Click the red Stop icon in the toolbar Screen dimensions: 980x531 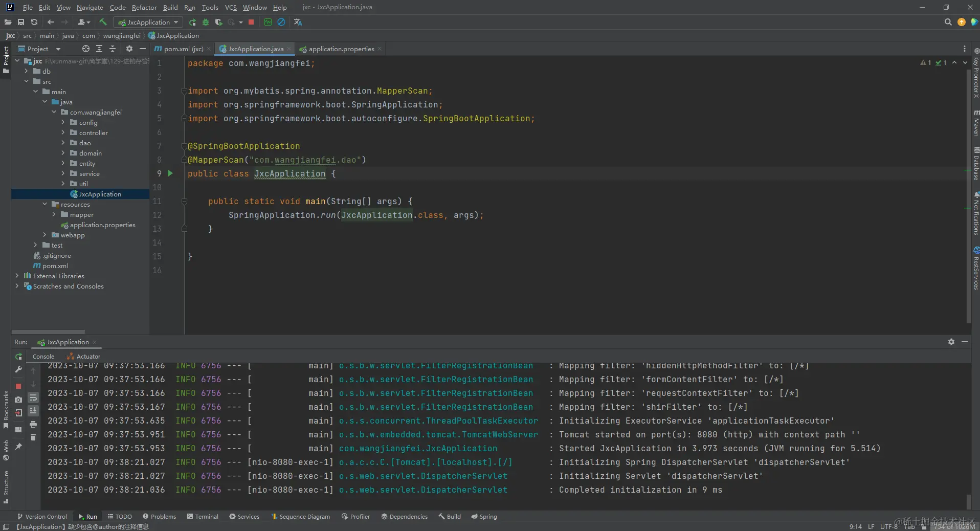click(251, 22)
